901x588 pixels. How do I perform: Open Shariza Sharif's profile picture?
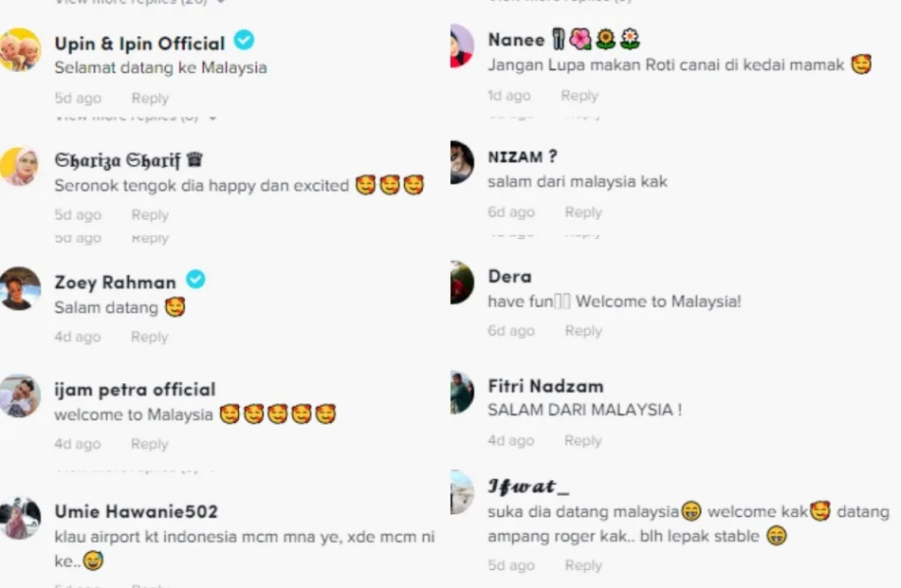[20, 166]
